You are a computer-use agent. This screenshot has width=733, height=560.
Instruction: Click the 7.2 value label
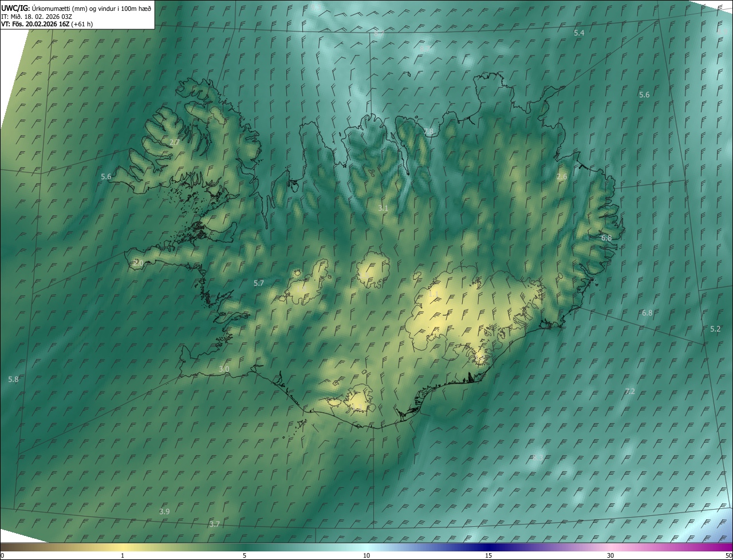(x=630, y=392)
